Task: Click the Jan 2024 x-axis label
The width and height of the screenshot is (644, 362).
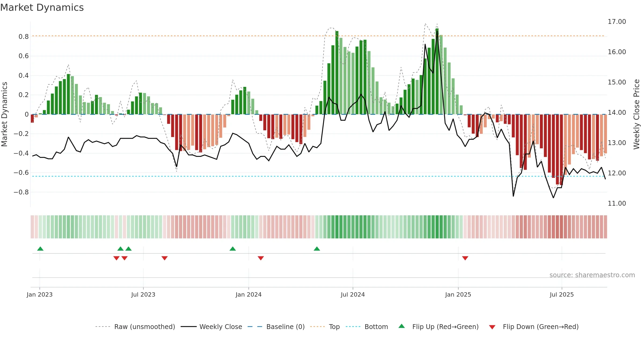Action: (x=249, y=294)
